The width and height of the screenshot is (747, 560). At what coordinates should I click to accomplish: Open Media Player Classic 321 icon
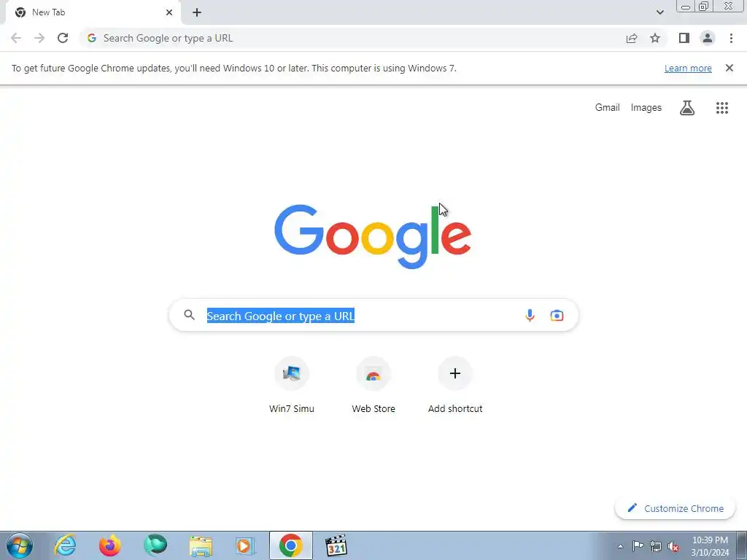pyautogui.click(x=336, y=545)
